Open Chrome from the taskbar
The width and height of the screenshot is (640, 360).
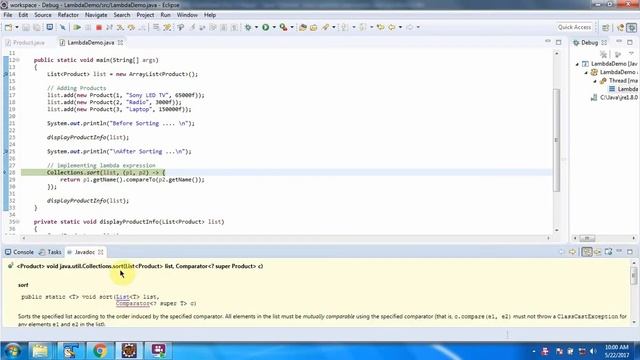99,351
